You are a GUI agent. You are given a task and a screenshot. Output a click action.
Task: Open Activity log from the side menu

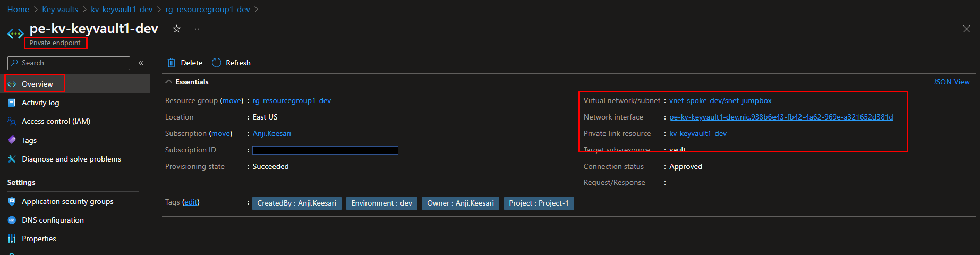40,103
